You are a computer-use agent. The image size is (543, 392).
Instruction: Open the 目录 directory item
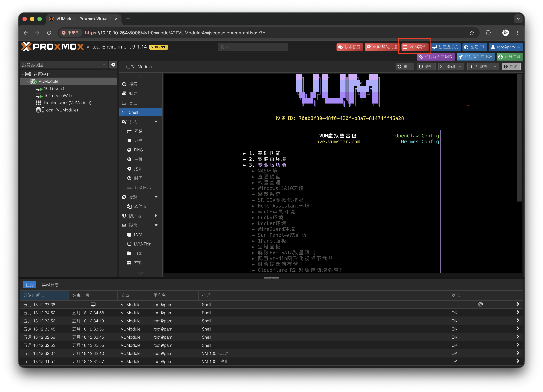tap(140, 254)
